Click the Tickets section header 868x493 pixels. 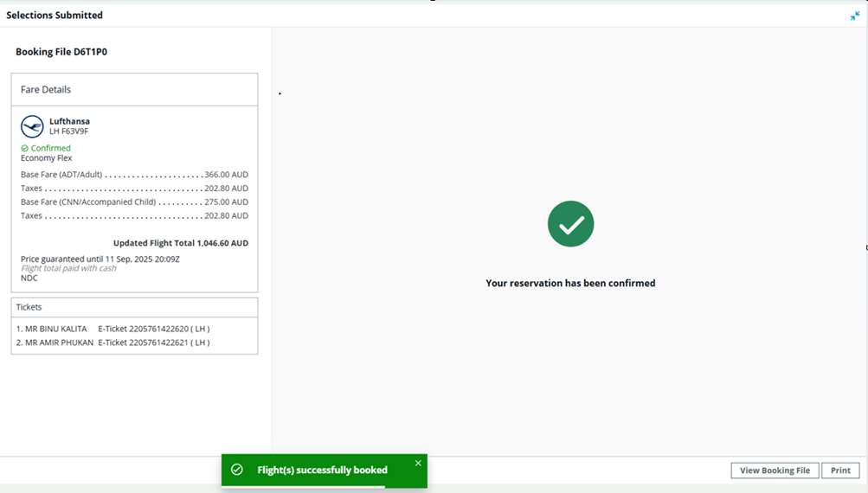pos(29,307)
